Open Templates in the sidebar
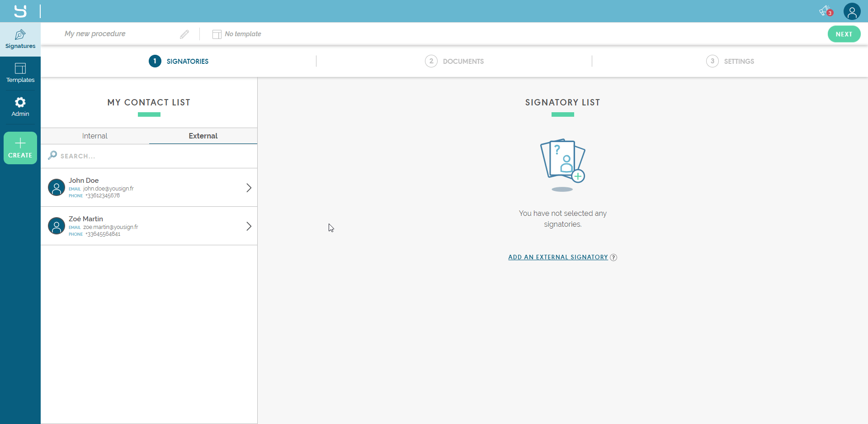 pyautogui.click(x=20, y=73)
